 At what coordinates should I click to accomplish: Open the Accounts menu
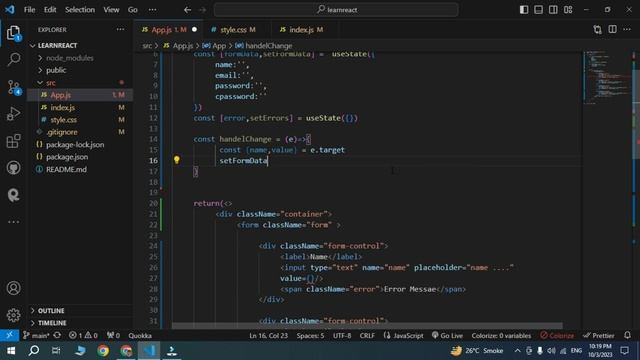point(13,288)
